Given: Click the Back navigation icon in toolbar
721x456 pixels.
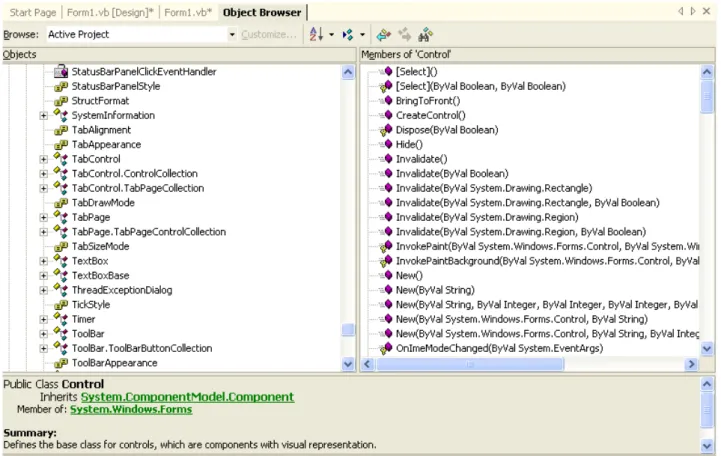Looking at the screenshot, I should pos(383,34).
